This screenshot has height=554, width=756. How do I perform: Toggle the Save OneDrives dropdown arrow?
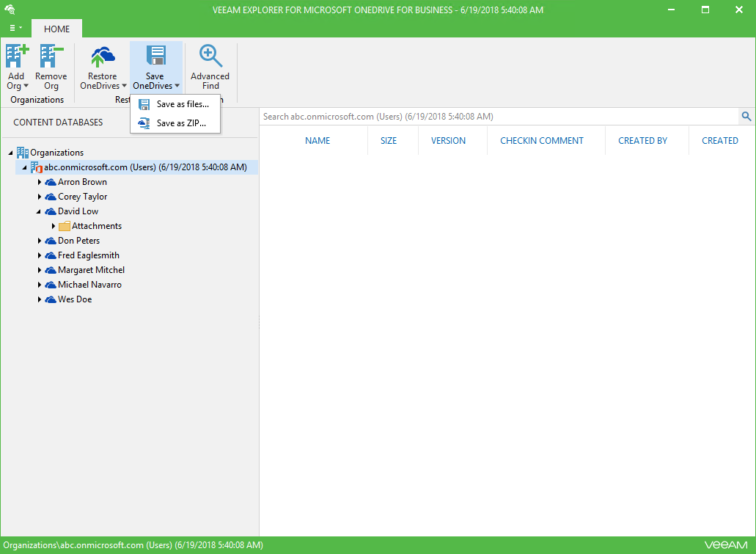click(x=177, y=86)
